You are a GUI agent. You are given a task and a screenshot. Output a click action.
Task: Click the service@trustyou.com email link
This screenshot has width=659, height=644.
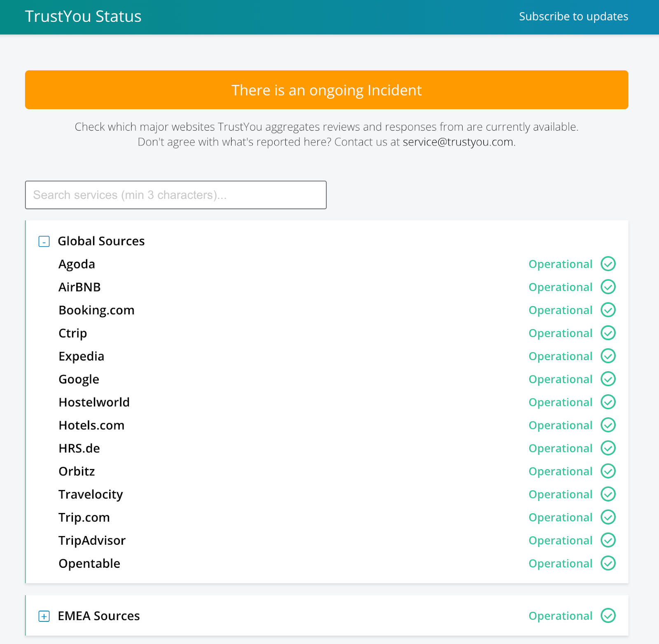(x=458, y=142)
